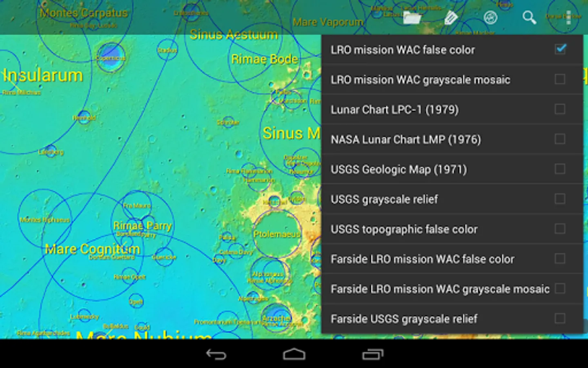Tap the Montes Riphaeus label
Screen dimensions: 588x368
45,220
